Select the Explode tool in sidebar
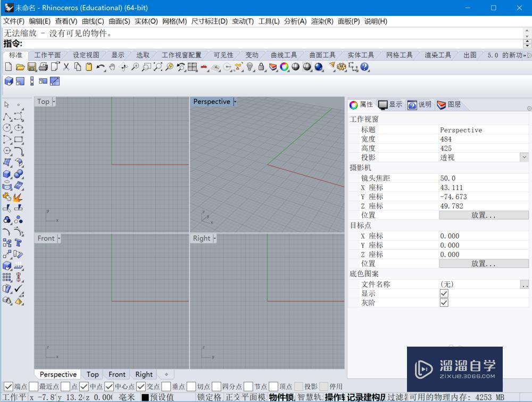532x402 pixels. pos(19,197)
